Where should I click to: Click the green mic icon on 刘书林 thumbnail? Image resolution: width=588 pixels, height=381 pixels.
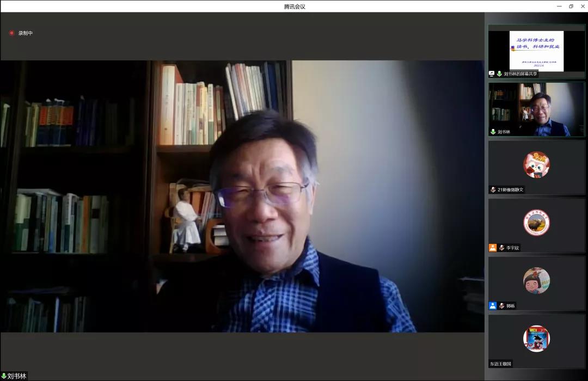pos(493,132)
